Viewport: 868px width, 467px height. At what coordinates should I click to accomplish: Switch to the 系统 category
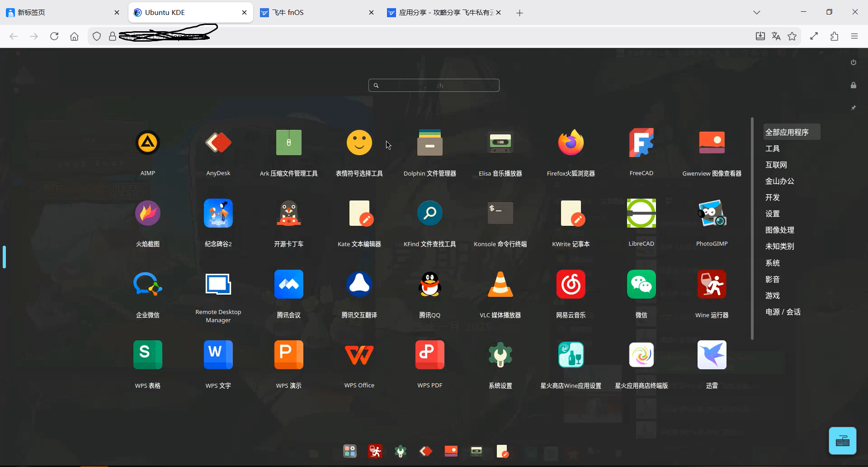[773, 263]
